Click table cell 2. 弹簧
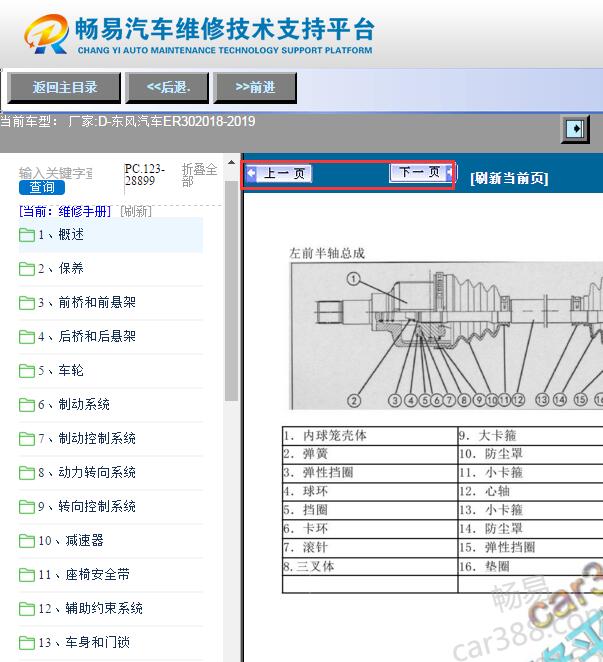 [370, 454]
